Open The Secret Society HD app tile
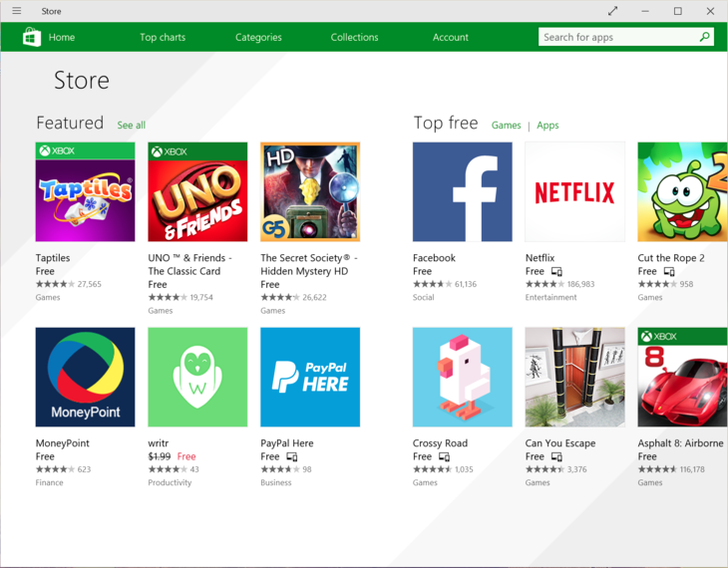 (310, 191)
